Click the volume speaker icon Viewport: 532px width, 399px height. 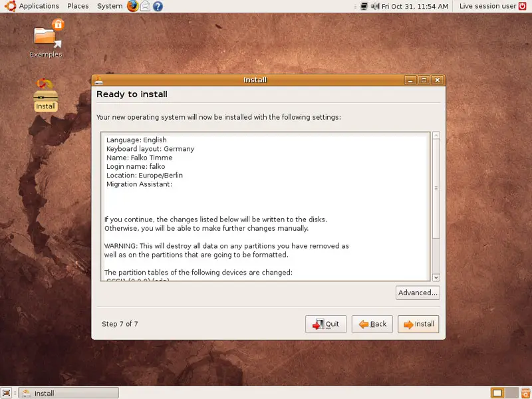375,6
